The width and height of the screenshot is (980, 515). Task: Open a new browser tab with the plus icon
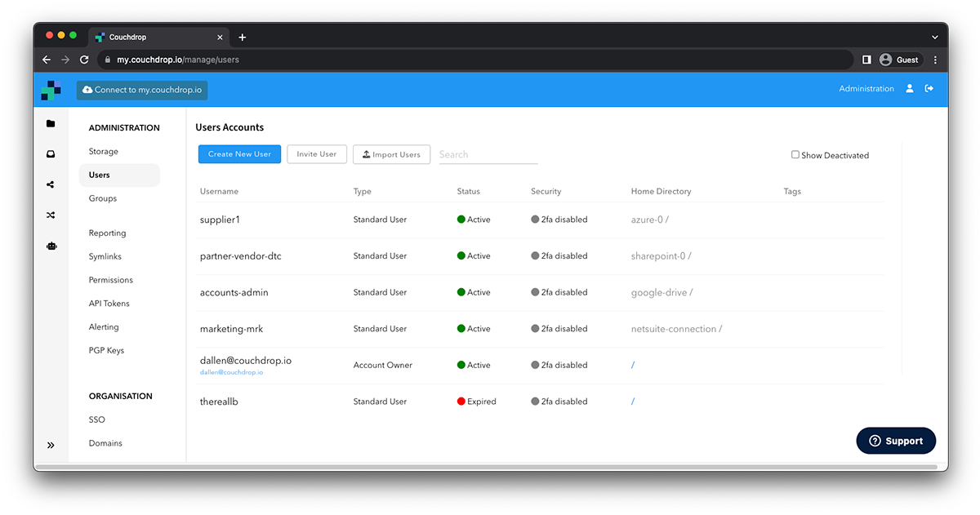tap(242, 36)
